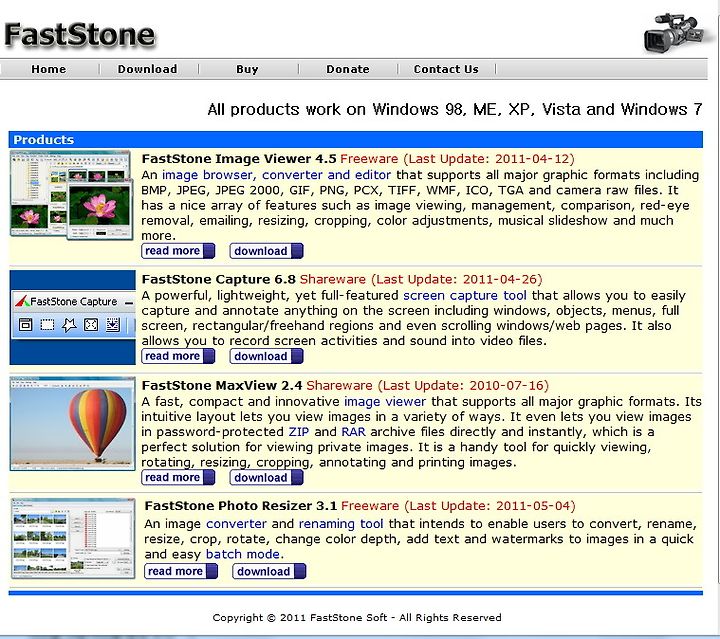Click 'Last Update: 2011-05-04' text

pos(490,506)
